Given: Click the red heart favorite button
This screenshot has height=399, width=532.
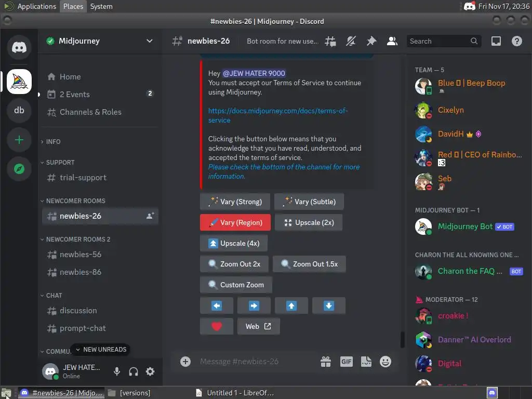Looking at the screenshot, I should [217, 326].
